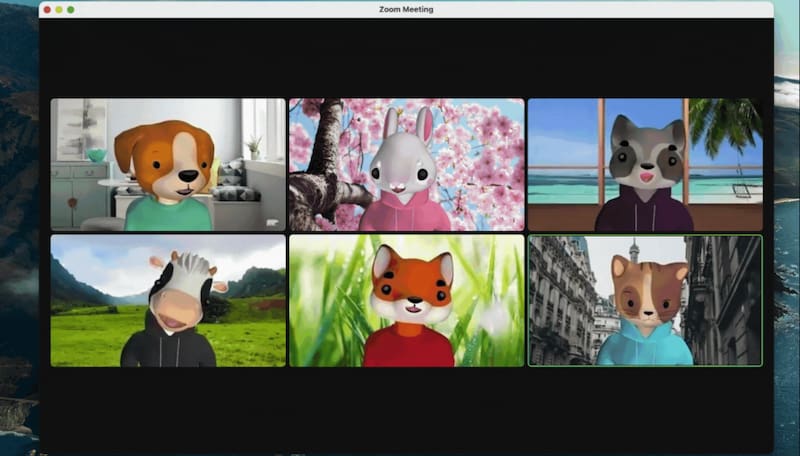The height and width of the screenshot is (456, 800).
Task: Enter fullscreen with the green window button
Action: pyautogui.click(x=70, y=9)
